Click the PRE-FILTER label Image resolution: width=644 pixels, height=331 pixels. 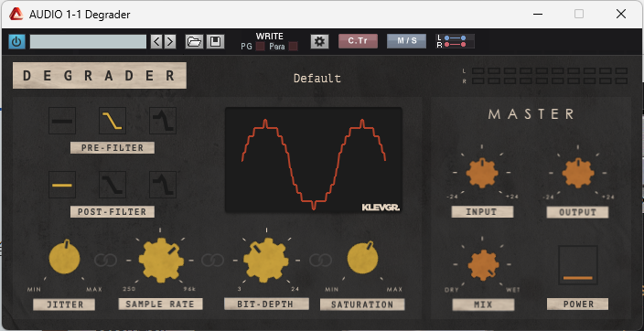click(113, 148)
